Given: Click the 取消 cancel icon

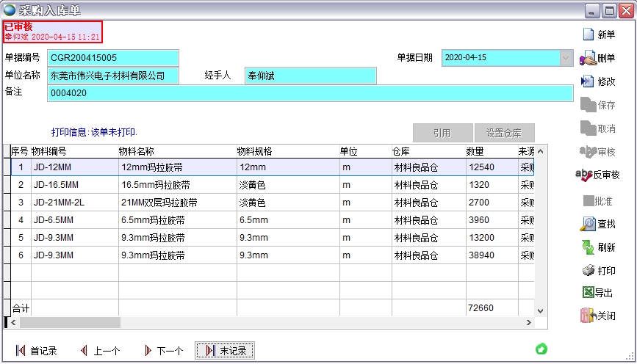Looking at the screenshot, I should pyautogui.click(x=588, y=128).
